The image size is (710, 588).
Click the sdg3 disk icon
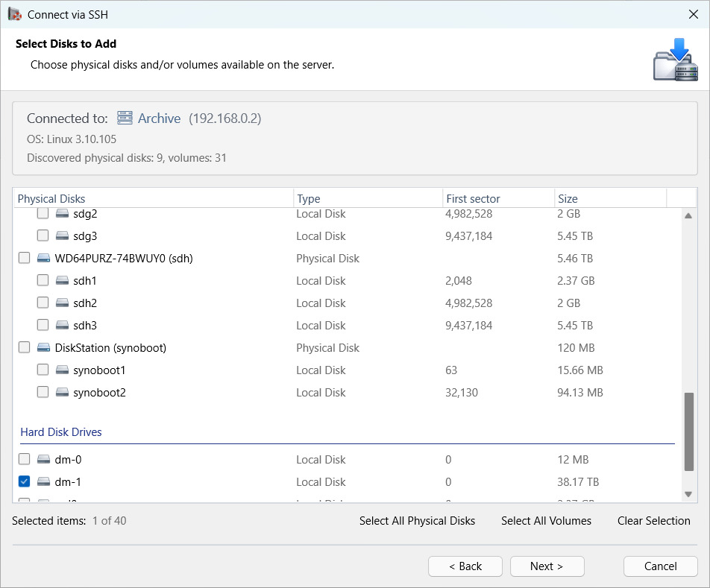[x=62, y=235]
